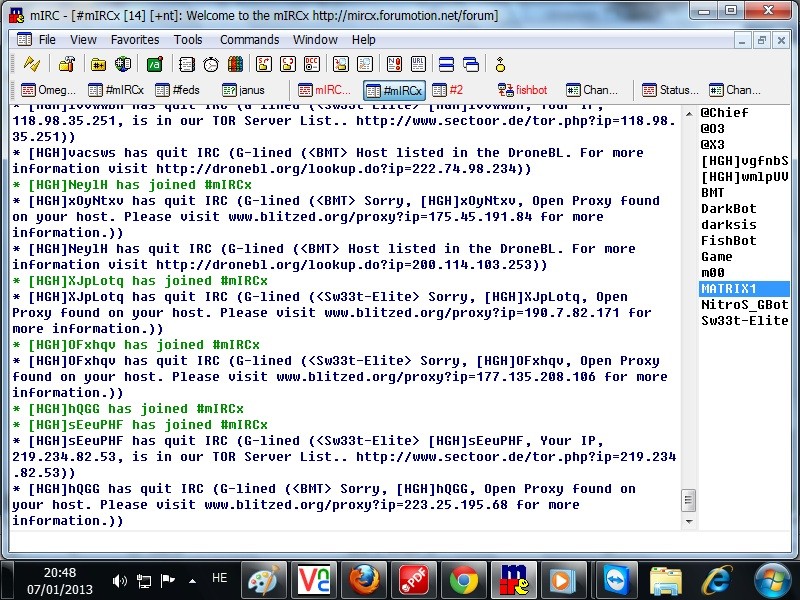Click the blitzed.org proxy link for 175.45.191.84
The width and height of the screenshot is (800, 600).
380,217
